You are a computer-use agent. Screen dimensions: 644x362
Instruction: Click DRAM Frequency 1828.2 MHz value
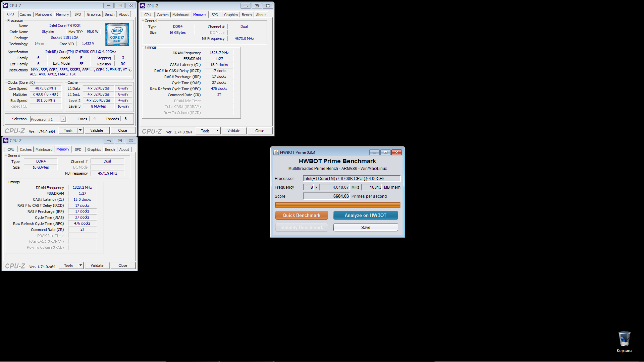point(82,188)
